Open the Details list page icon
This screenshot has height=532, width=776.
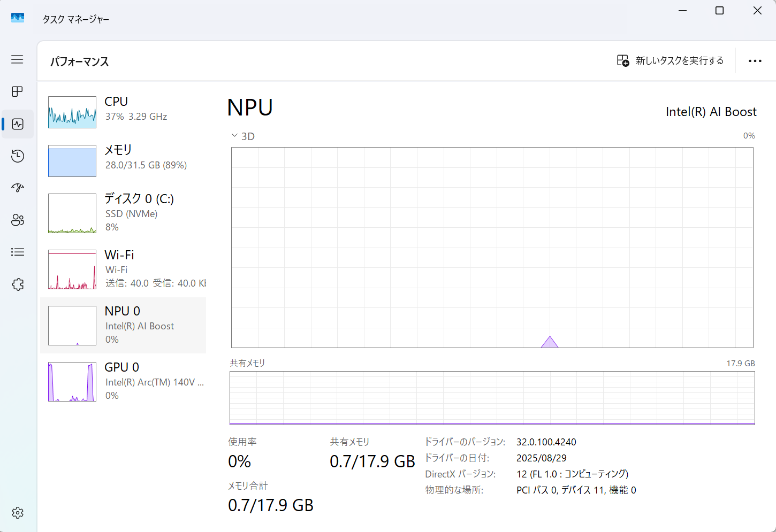(18, 252)
